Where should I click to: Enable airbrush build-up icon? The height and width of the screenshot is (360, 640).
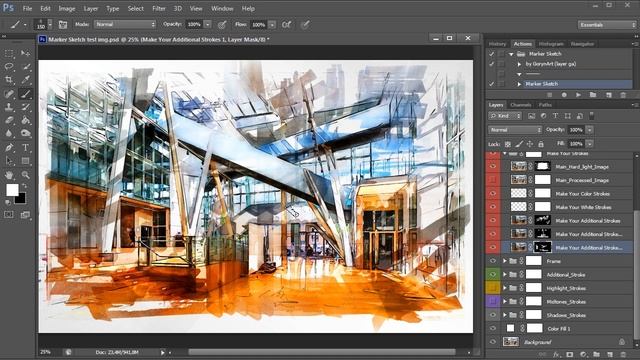click(x=287, y=24)
